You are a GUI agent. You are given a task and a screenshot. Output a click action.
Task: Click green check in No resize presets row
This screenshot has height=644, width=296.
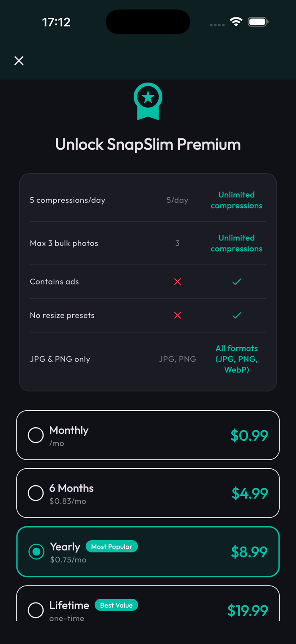tap(237, 315)
